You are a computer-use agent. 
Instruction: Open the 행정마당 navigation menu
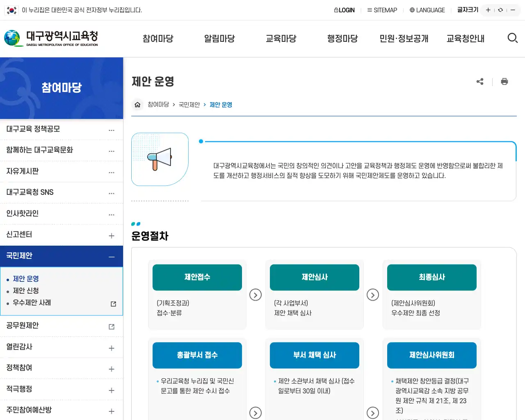coord(342,38)
